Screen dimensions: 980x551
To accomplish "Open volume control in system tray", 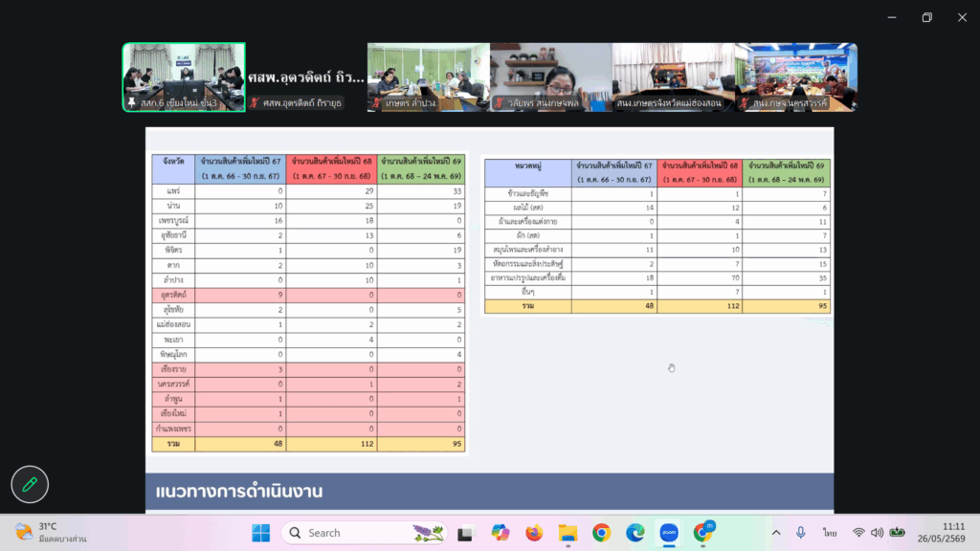I will pos(878,533).
